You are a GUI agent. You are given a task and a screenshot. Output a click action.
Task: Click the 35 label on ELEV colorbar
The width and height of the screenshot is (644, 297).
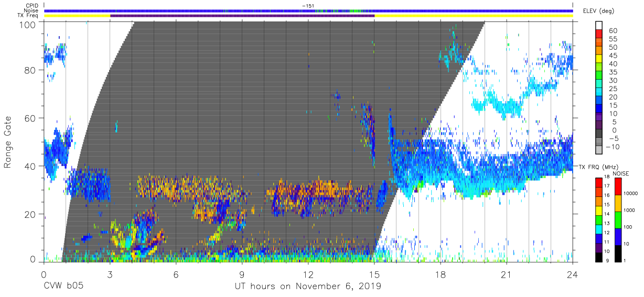pyautogui.click(x=613, y=72)
